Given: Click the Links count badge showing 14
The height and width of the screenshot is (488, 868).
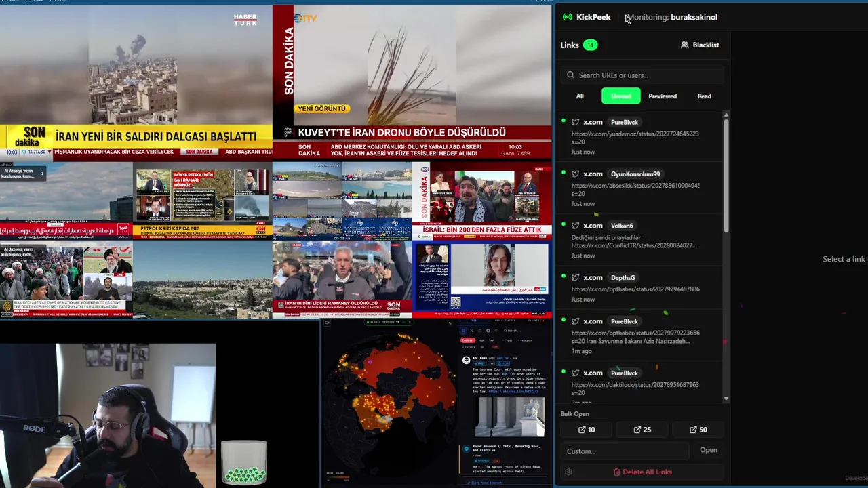Looking at the screenshot, I should (x=591, y=45).
